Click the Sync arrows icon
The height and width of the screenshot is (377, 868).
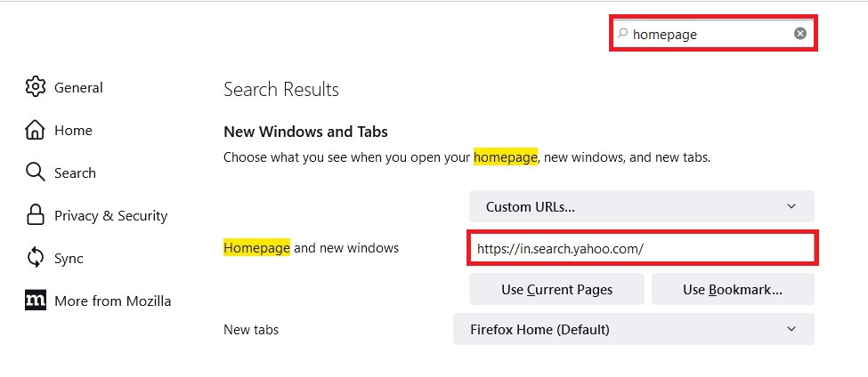tap(35, 258)
